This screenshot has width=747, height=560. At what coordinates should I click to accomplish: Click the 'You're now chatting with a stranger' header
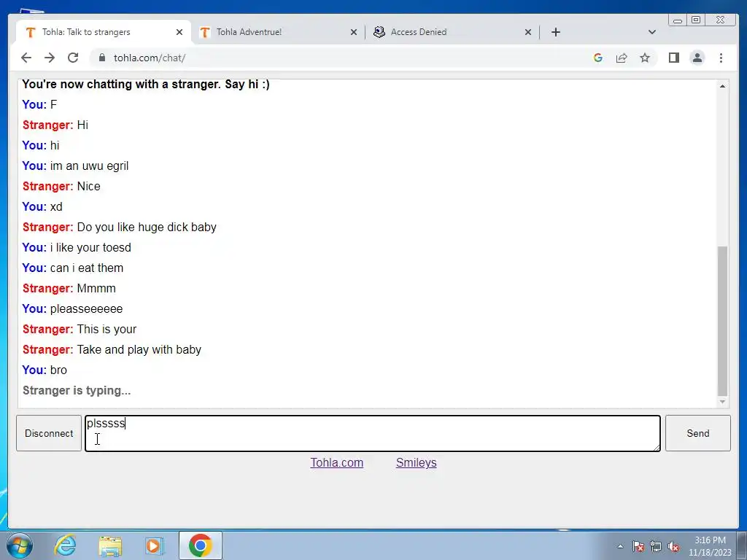point(146,85)
